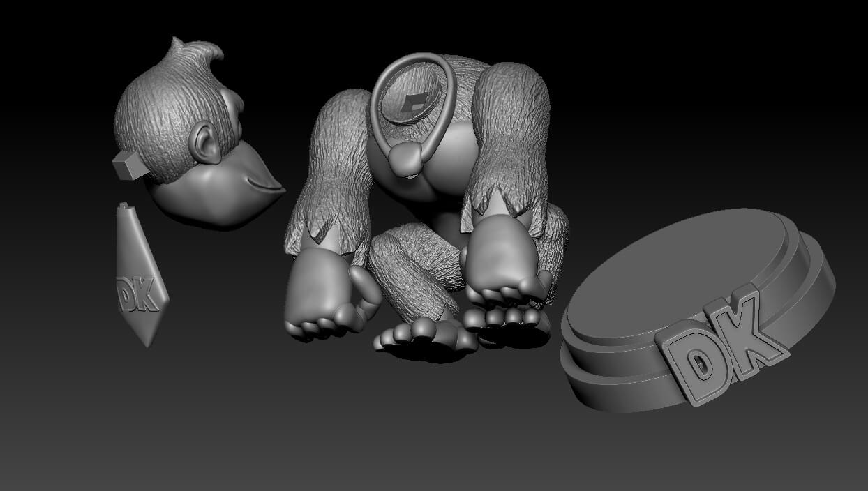
Task: Select the gorilla's foot with visible toes
Action: 419,335
